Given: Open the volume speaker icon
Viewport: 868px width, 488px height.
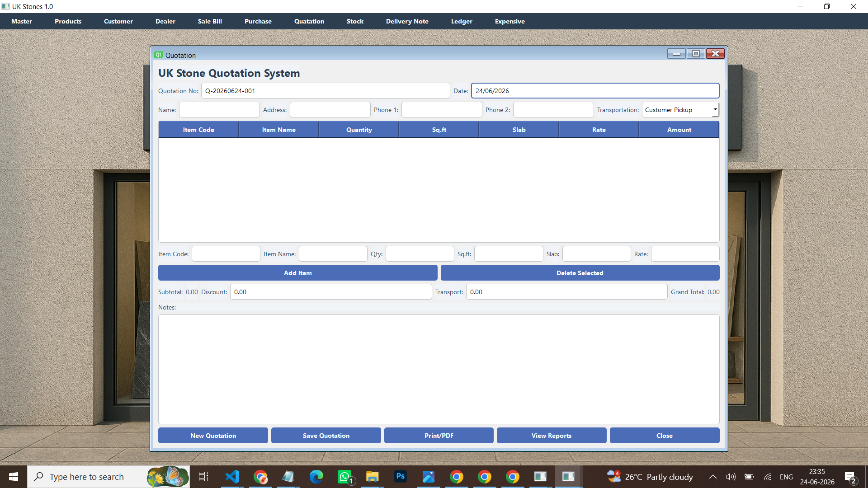Looking at the screenshot, I should point(731,477).
